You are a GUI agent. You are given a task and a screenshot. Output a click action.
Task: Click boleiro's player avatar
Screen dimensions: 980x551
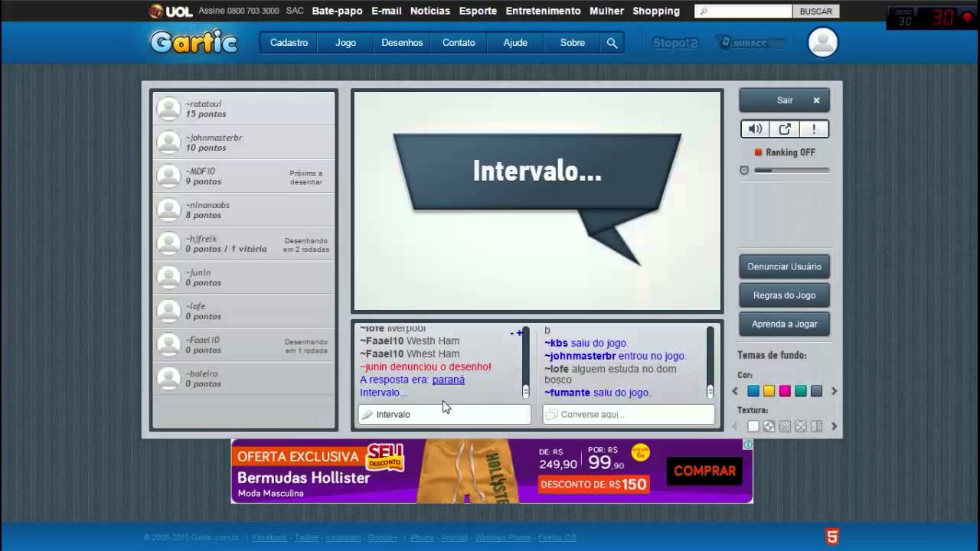(x=168, y=378)
